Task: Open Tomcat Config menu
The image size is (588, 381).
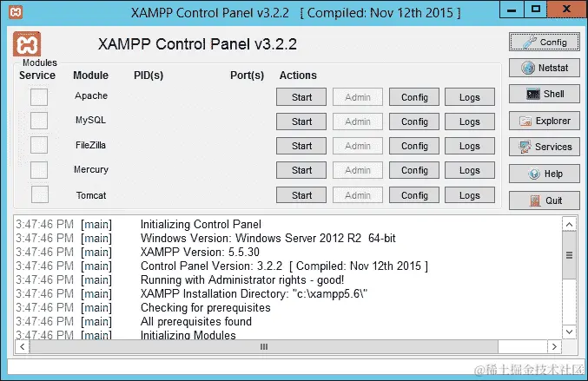Action: tap(414, 195)
